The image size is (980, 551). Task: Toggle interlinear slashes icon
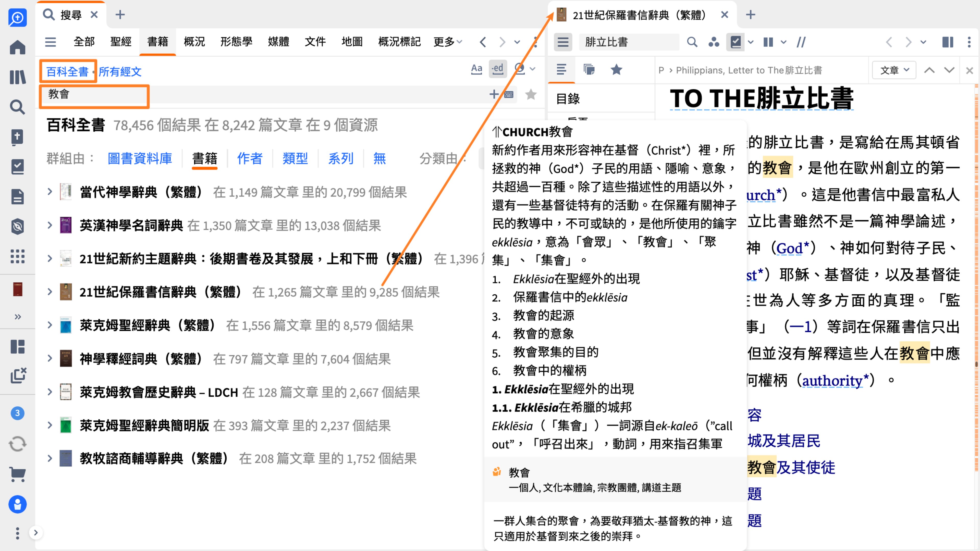801,42
